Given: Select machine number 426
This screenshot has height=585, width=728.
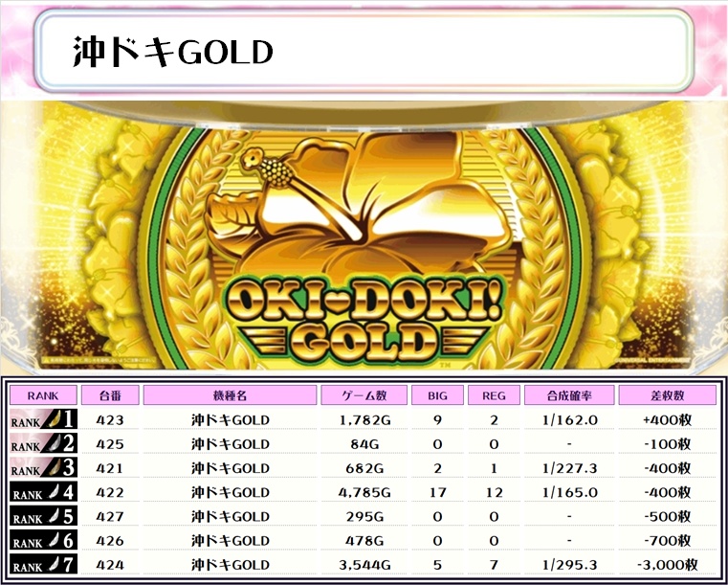Looking at the screenshot, I should pos(110,541).
